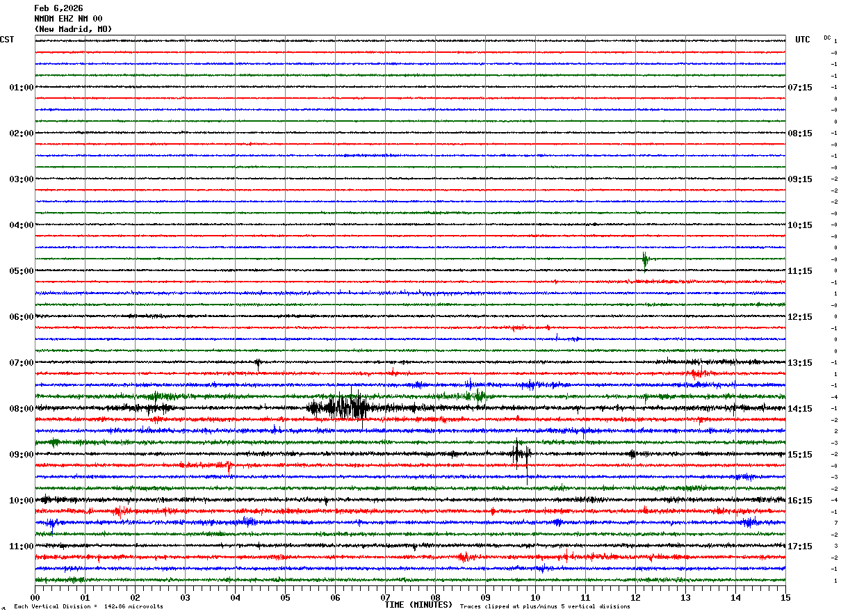Click the small black spike on 07:00 trace near minute 4

(x=258, y=362)
